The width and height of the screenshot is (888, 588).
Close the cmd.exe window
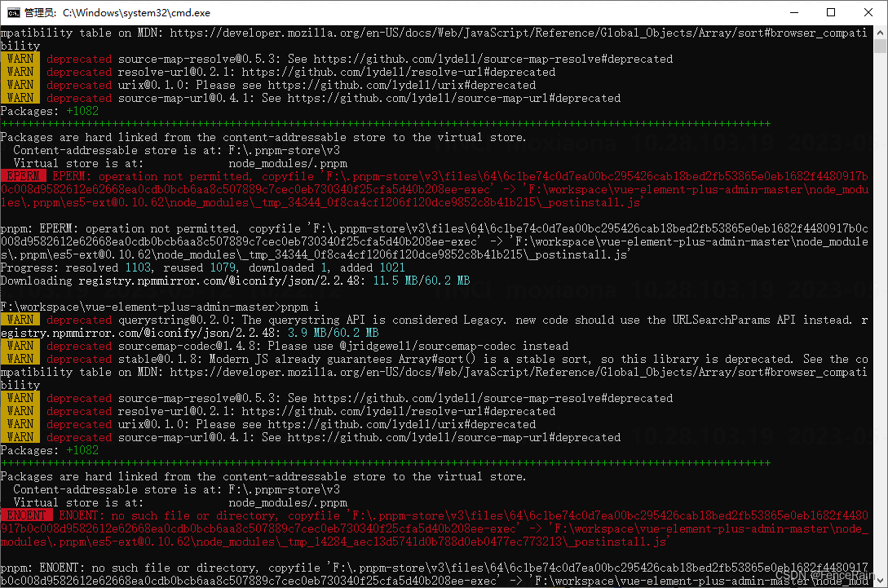pos(868,12)
